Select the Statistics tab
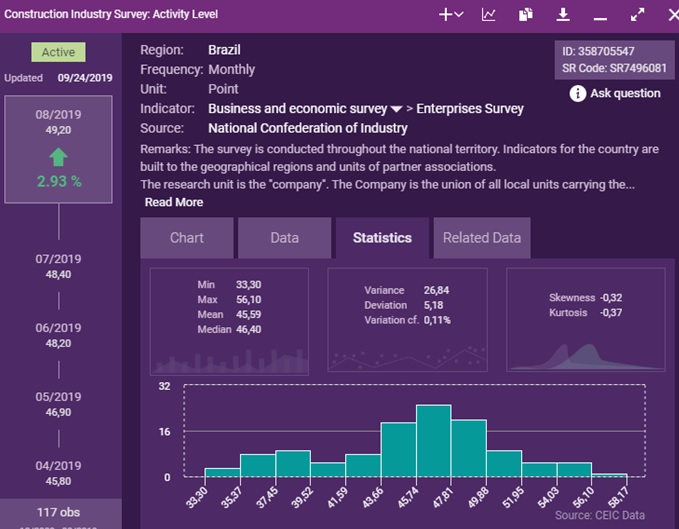The width and height of the screenshot is (679, 529). [x=382, y=238]
